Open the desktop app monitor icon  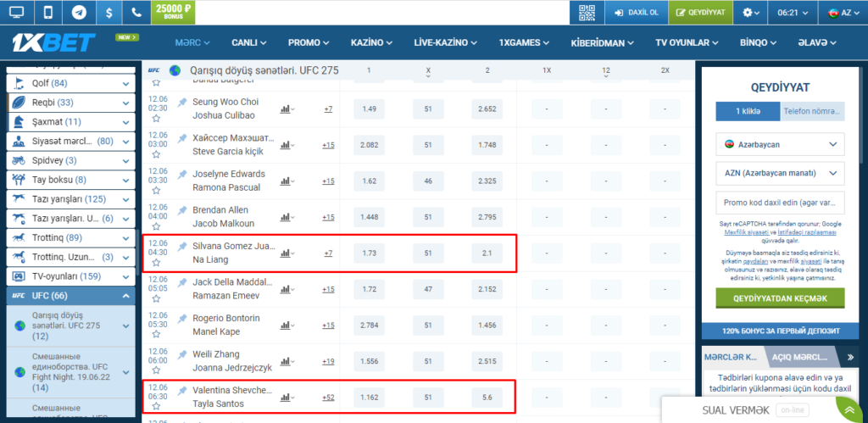coord(17,12)
